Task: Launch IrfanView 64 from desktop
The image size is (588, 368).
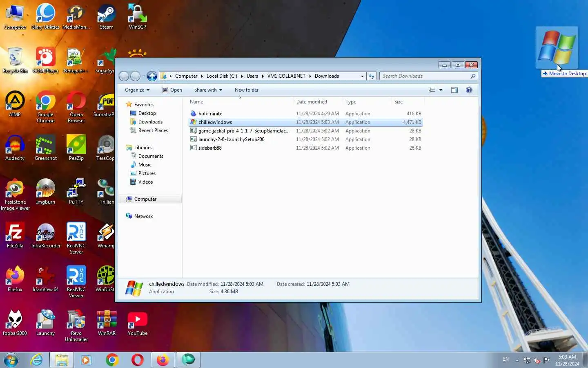Action: [45, 279]
